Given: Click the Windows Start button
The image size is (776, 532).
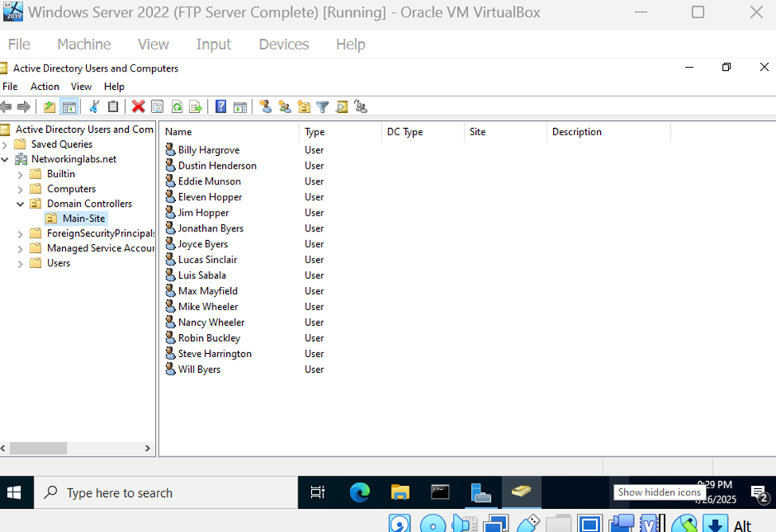Looking at the screenshot, I should (14, 492).
